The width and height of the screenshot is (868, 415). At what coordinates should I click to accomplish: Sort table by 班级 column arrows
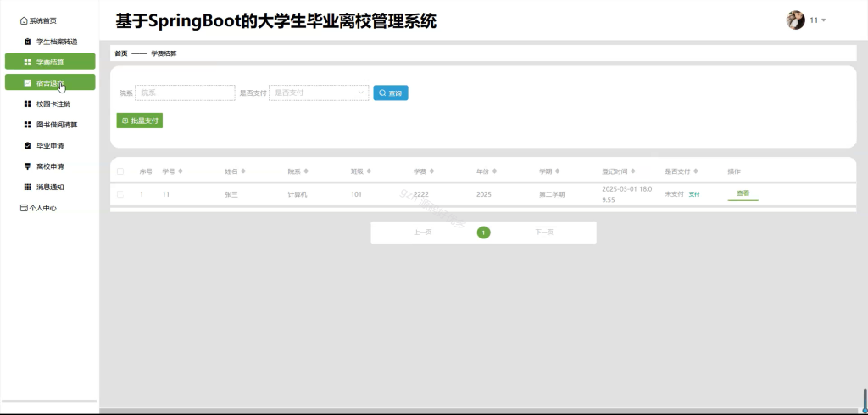tap(369, 171)
